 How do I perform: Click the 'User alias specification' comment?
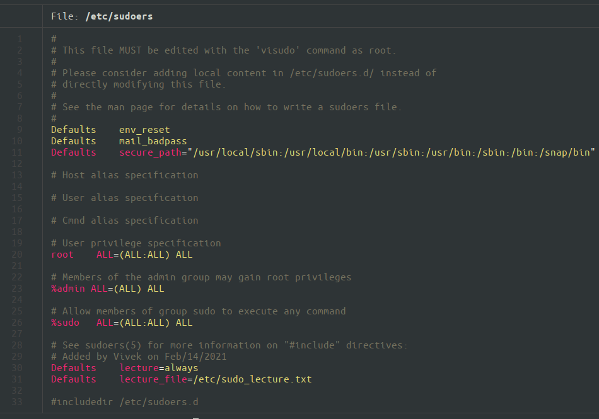(x=125, y=198)
